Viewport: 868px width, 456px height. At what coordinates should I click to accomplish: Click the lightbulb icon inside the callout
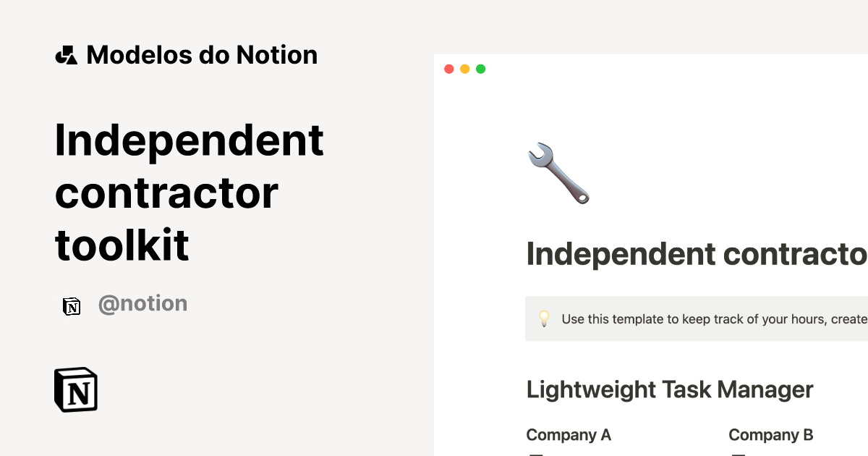[545, 318]
